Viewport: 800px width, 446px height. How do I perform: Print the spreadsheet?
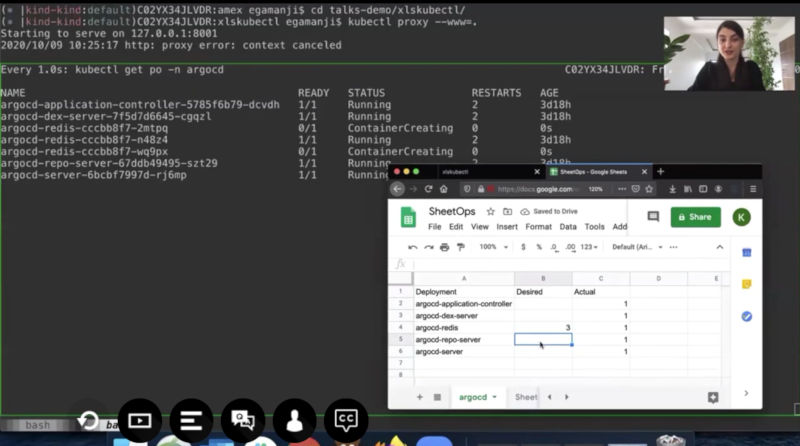click(444, 247)
